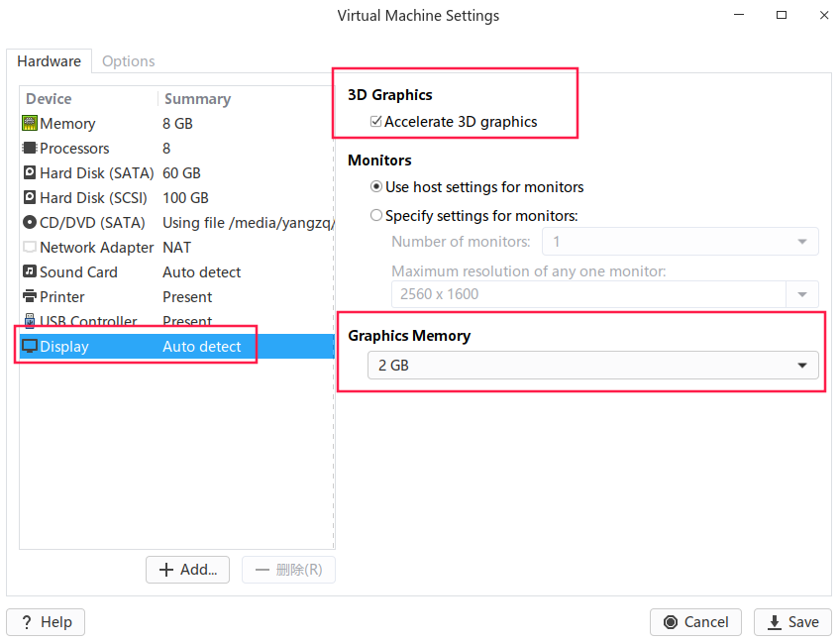Click the Printer device icon
Viewport: 840px width, 643px height.
[x=30, y=297]
